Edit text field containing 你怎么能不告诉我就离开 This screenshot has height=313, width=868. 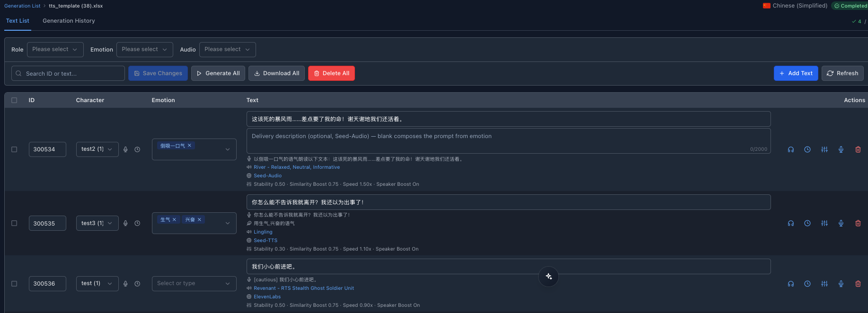tap(508, 202)
